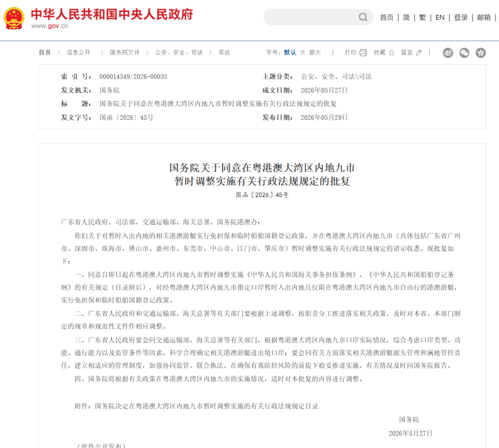Click the subtitle 国函〔2026〕45号 under the headline
Image resolution: width=499 pixels, height=448 pixels.
coord(262,195)
